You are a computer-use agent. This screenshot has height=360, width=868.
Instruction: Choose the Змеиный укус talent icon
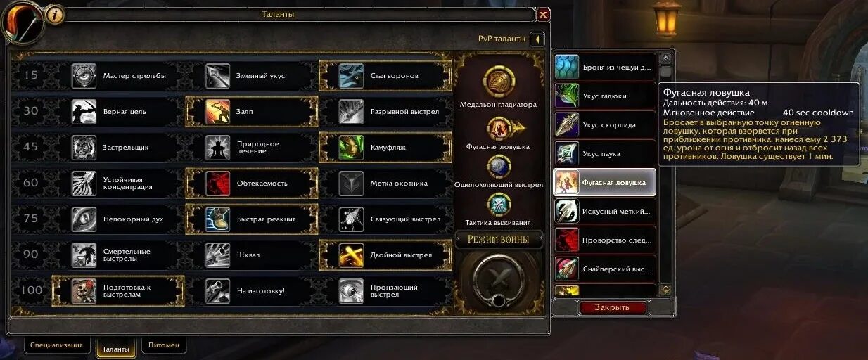coord(217,76)
